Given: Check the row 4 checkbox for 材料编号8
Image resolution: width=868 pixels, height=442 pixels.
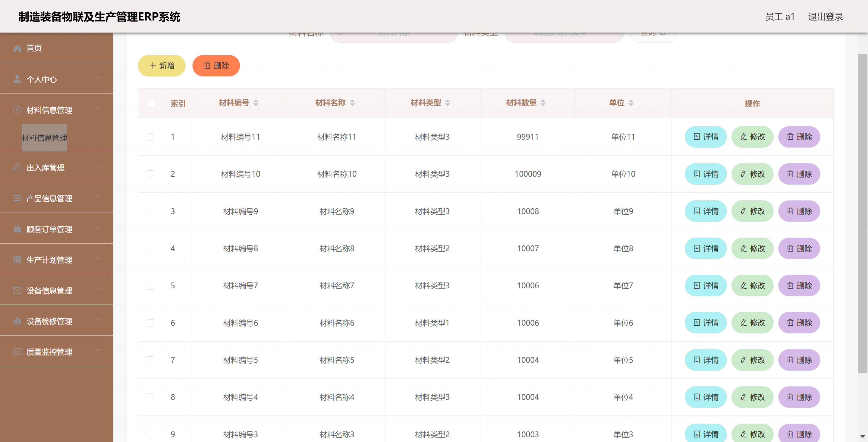Looking at the screenshot, I should click(151, 248).
